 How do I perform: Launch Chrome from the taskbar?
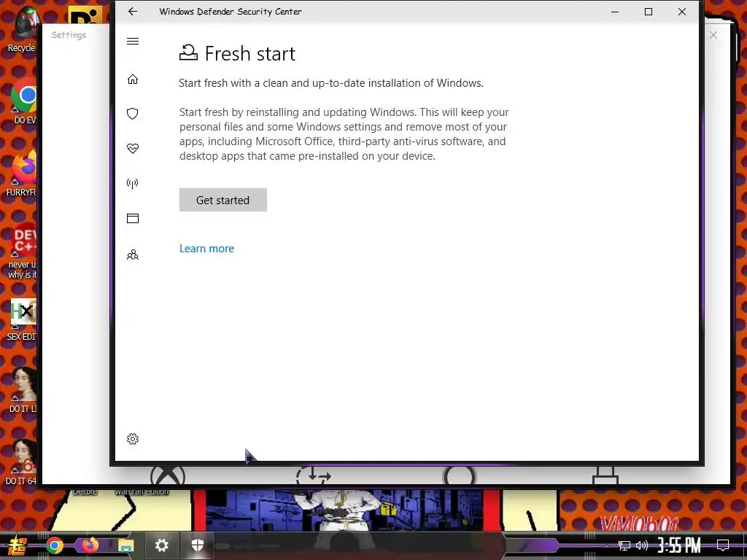click(54, 545)
